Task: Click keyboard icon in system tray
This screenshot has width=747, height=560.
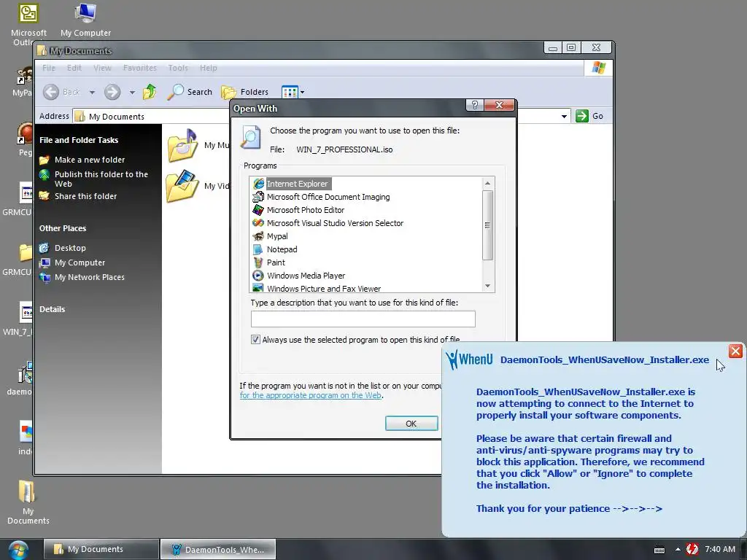Action: click(x=659, y=550)
